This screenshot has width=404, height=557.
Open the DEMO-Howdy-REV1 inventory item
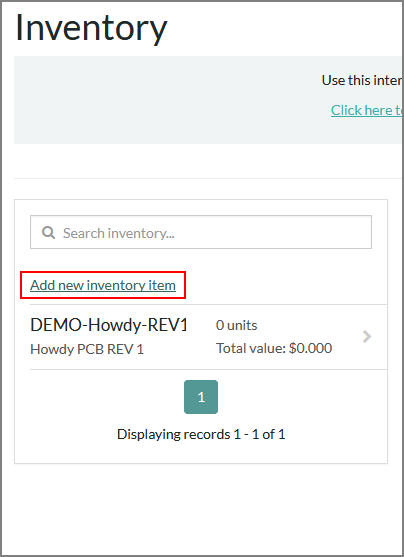point(209,337)
